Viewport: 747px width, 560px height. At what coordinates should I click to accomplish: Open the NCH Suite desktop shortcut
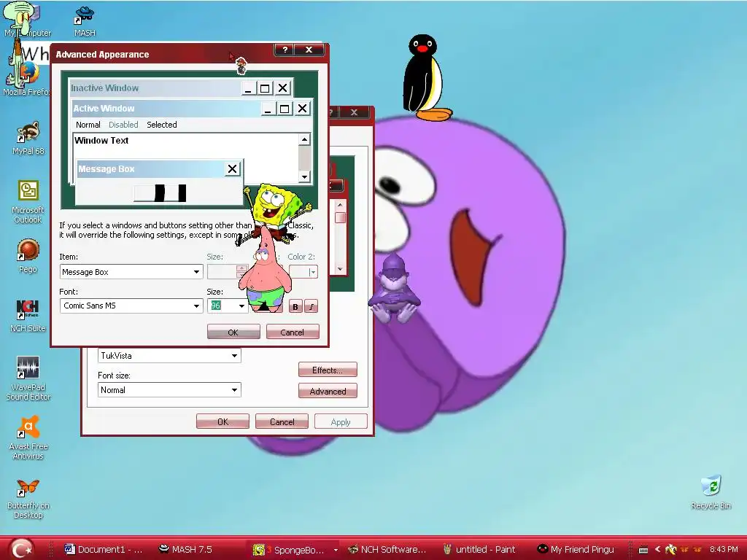point(28,315)
